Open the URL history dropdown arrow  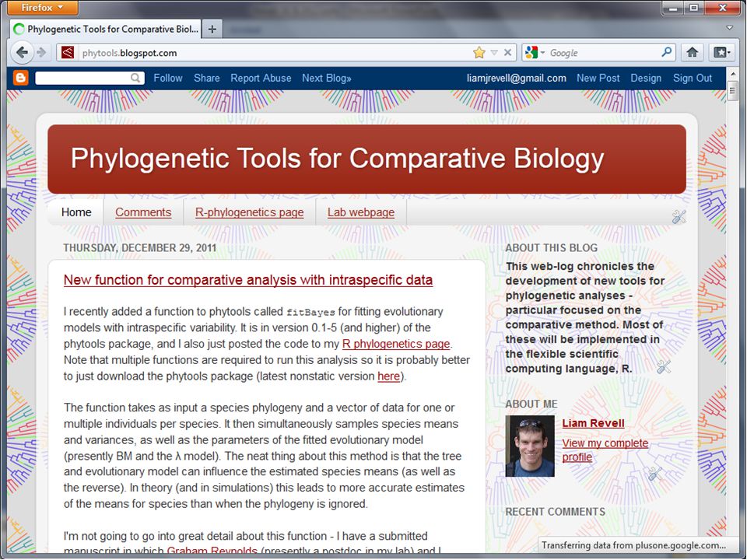pos(494,52)
